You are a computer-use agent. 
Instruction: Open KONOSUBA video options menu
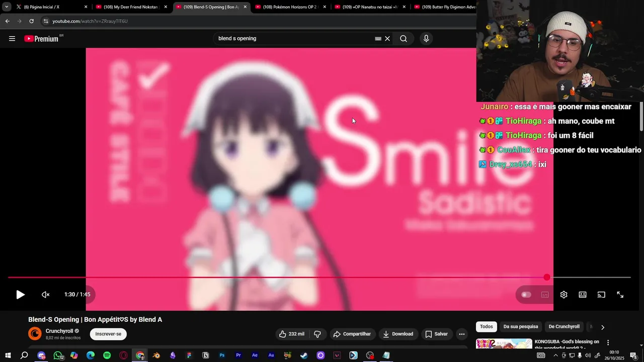tap(608, 342)
